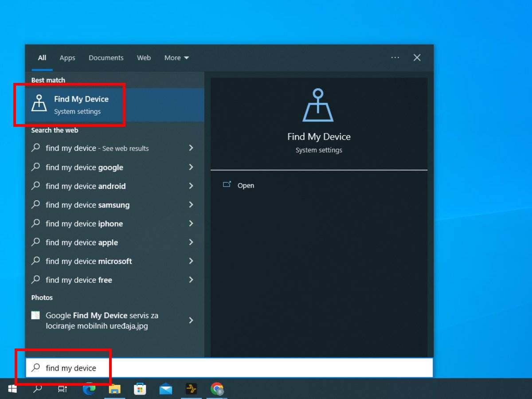Expand the More filter dropdown
Image resolution: width=532 pixels, height=399 pixels.
pos(176,58)
